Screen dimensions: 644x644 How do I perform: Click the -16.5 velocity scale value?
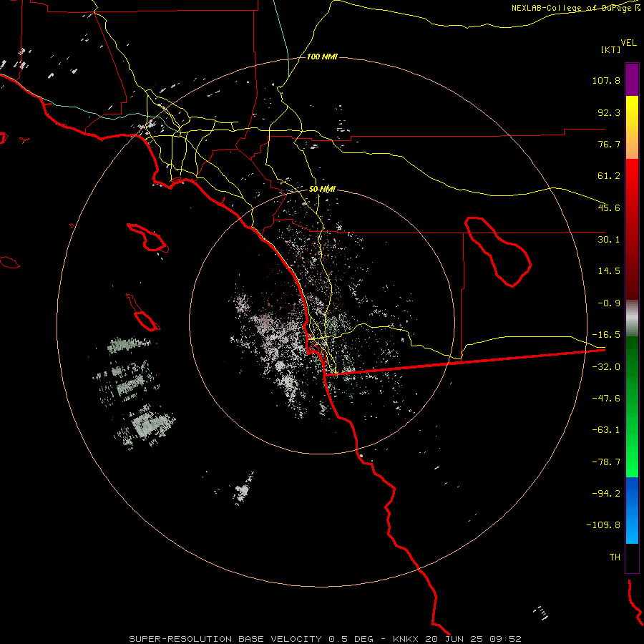[606, 335]
